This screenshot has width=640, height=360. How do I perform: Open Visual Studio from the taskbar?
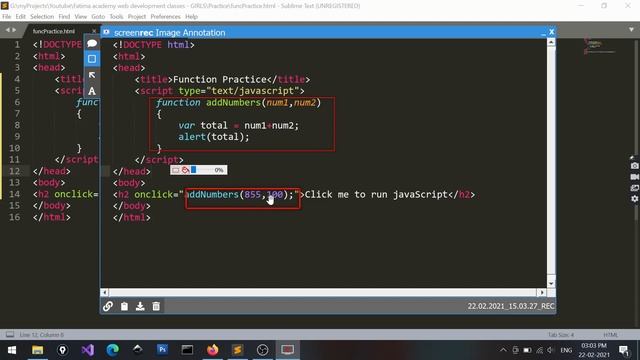click(87, 350)
